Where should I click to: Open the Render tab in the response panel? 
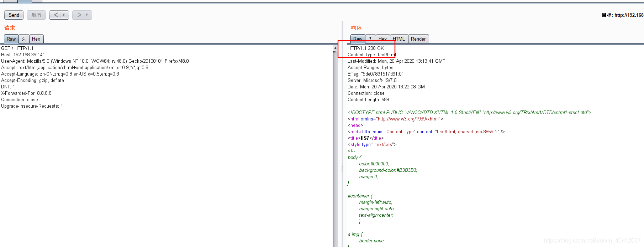click(418, 39)
